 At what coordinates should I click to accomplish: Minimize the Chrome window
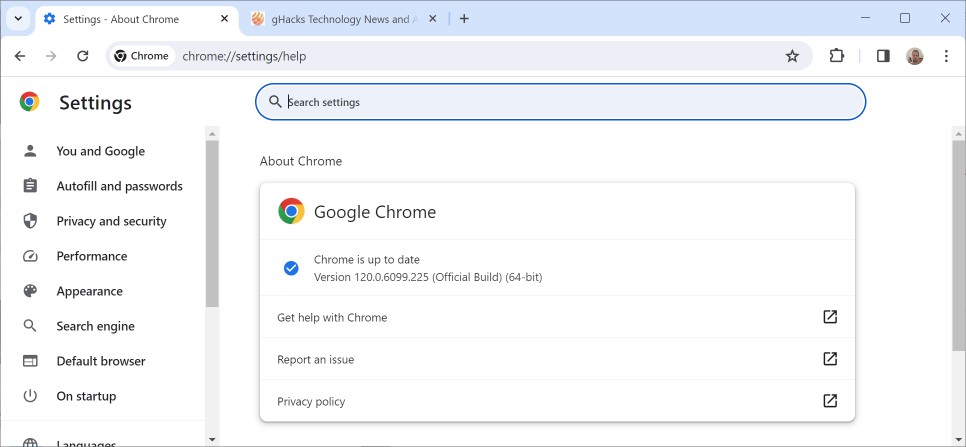865,18
